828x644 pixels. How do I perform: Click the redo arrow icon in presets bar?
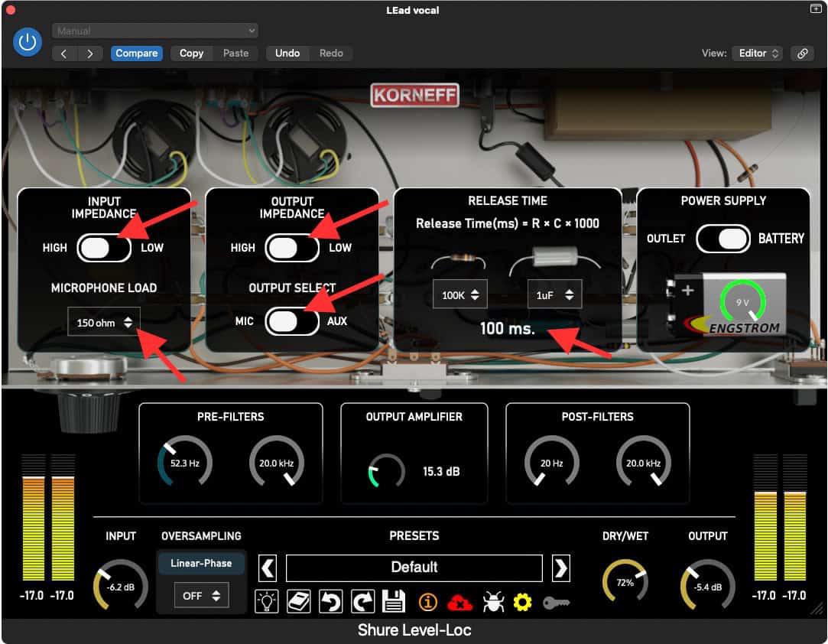point(363,602)
